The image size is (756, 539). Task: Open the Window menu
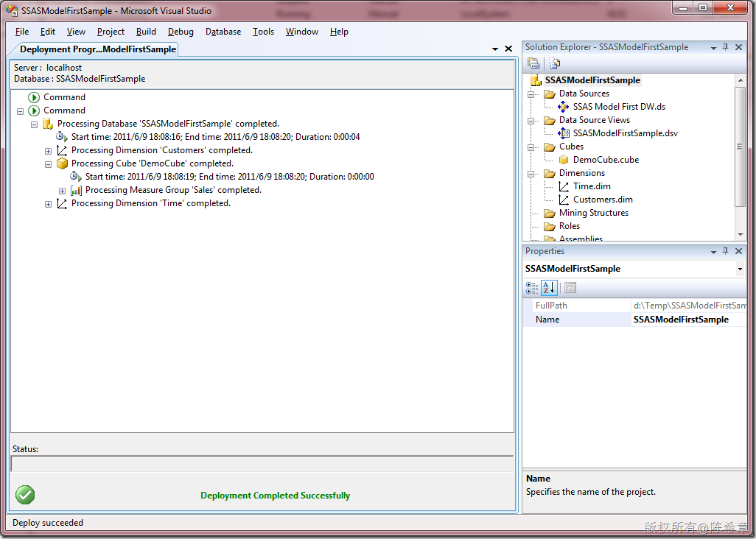pyautogui.click(x=302, y=32)
